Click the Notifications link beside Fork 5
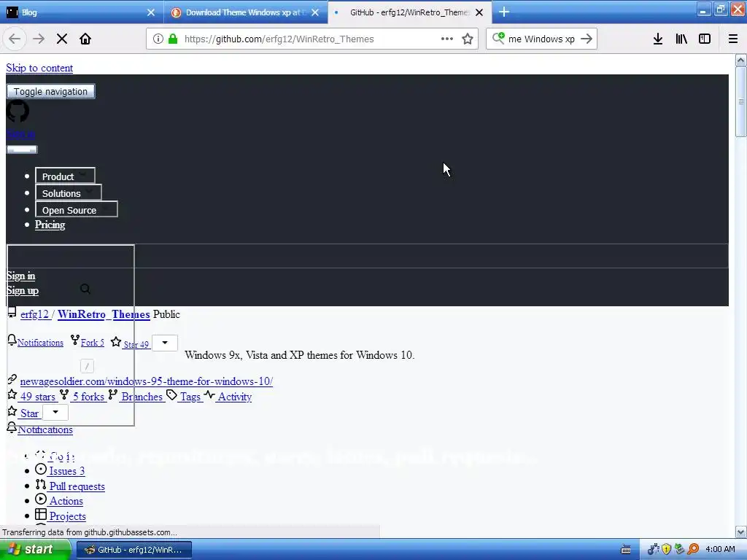Viewport: 747px width, 560px height. [x=40, y=343]
